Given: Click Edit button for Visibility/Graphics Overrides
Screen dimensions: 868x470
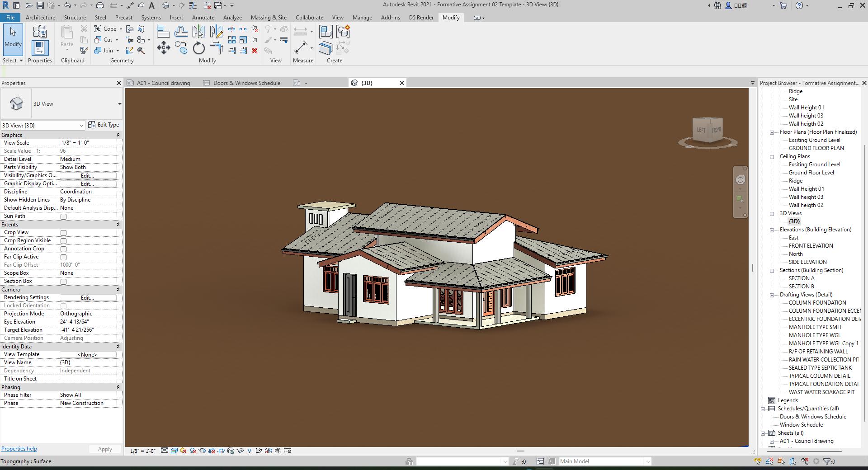Looking at the screenshot, I should click(x=87, y=176).
